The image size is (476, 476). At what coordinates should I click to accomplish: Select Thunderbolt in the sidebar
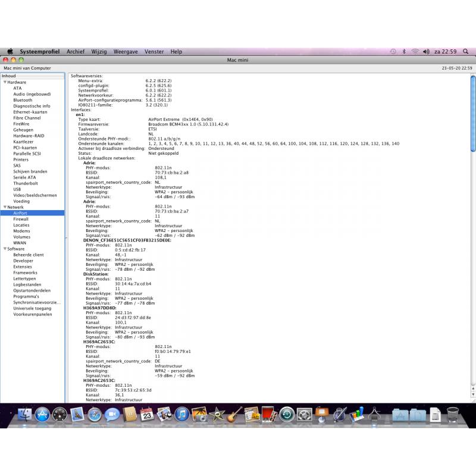(26, 183)
